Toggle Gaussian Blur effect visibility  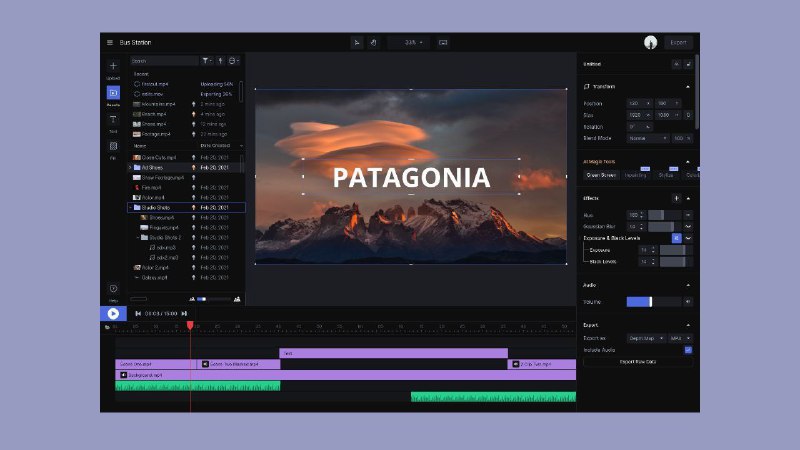(x=688, y=227)
